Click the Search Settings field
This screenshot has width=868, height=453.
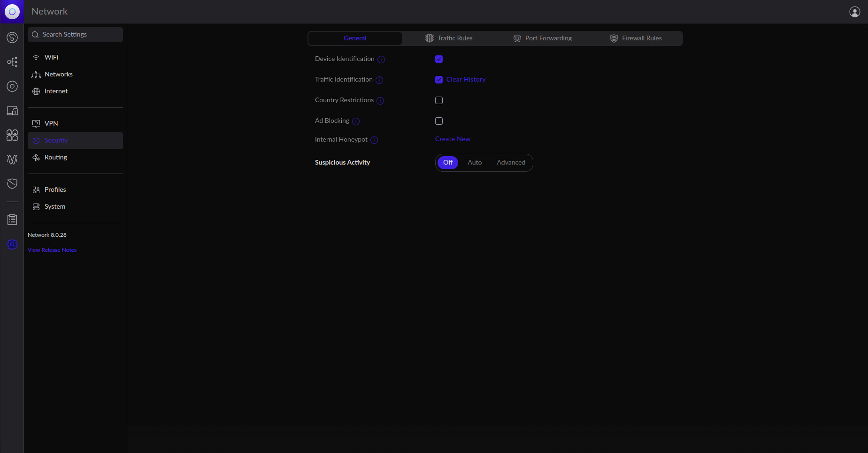click(x=75, y=35)
